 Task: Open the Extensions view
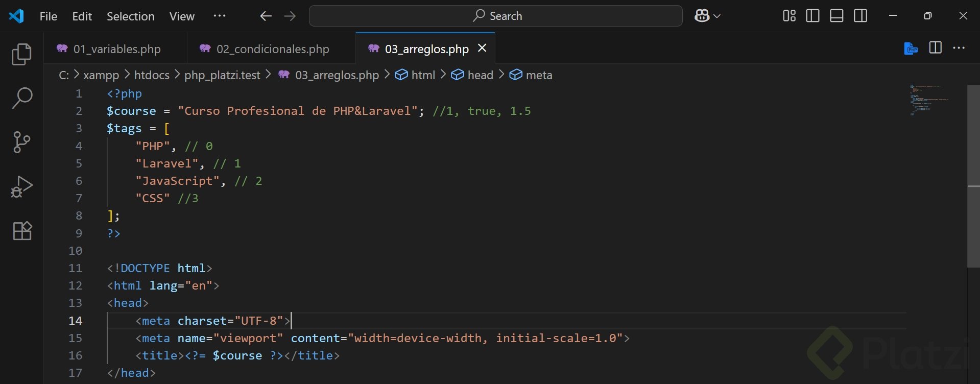pos(21,231)
